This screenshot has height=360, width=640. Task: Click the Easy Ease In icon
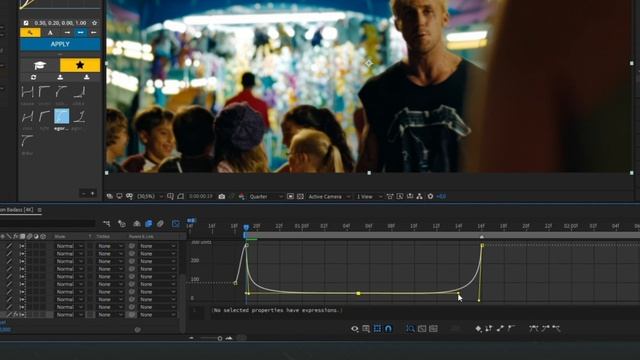tap(545, 329)
